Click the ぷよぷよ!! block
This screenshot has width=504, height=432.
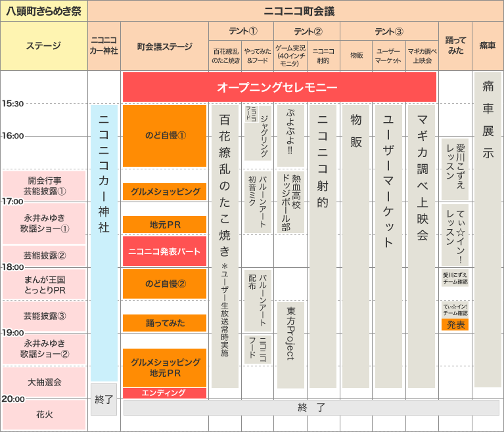click(x=291, y=136)
